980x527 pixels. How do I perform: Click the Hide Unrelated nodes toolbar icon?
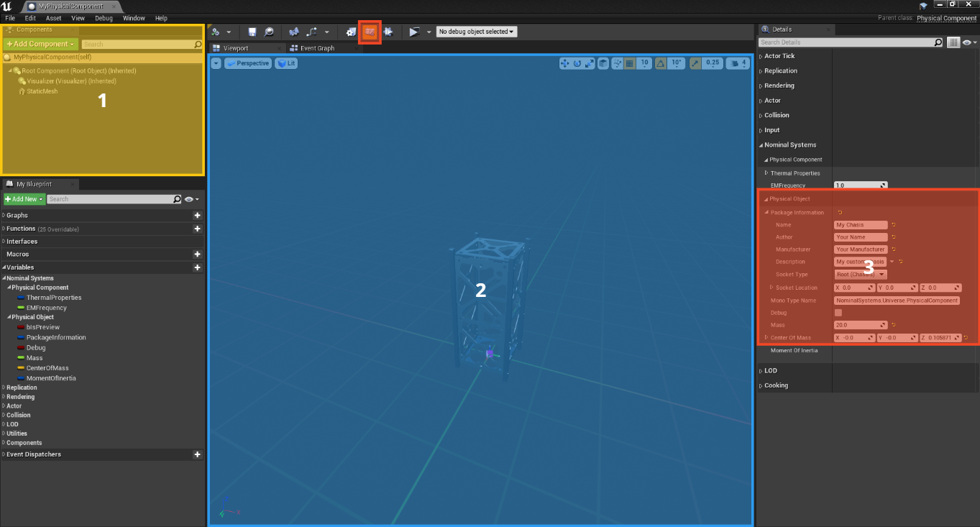point(312,32)
